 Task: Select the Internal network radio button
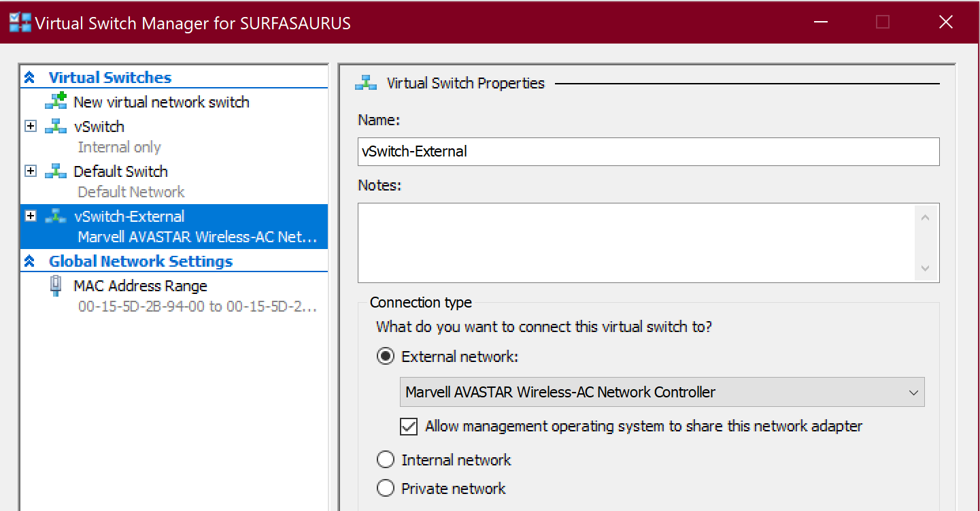coord(386,460)
